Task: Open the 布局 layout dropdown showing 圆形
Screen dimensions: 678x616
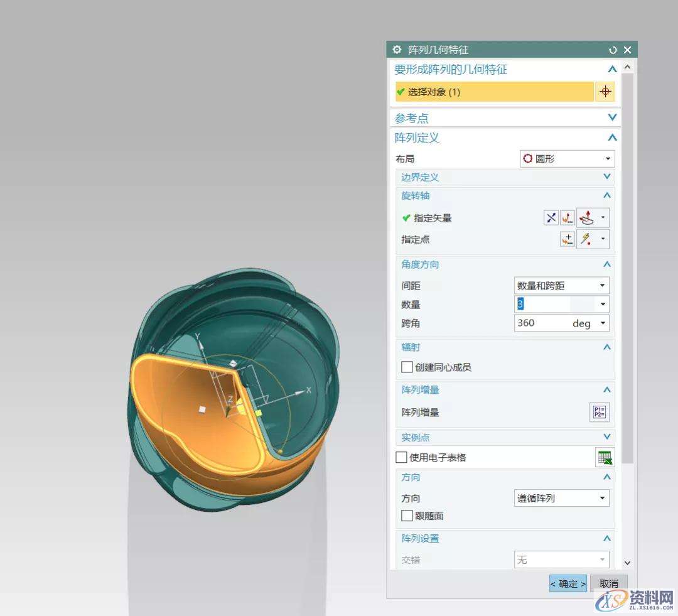Action: (567, 159)
